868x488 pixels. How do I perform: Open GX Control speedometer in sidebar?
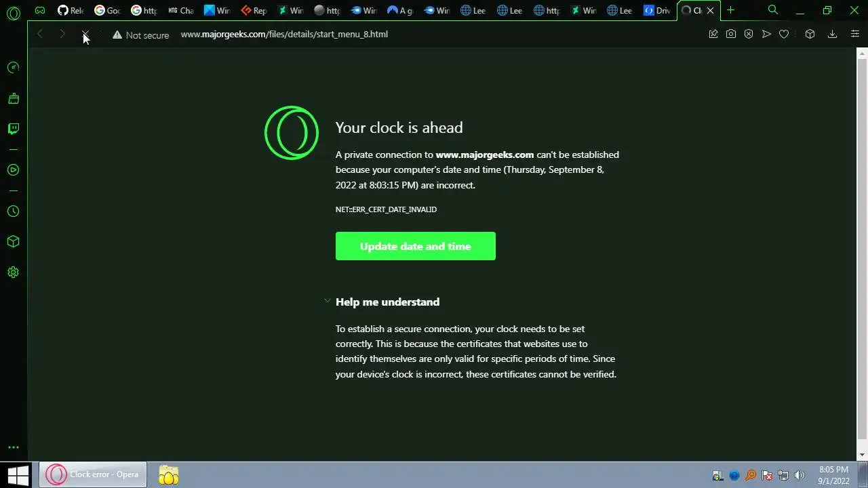13,67
